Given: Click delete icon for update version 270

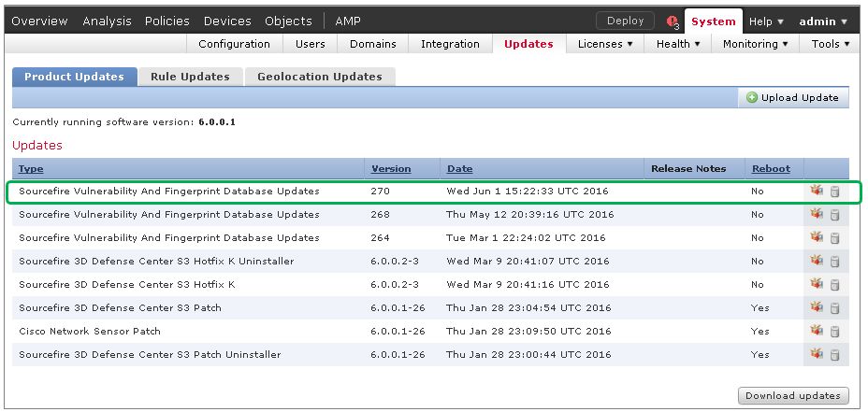Looking at the screenshot, I should (x=834, y=192).
